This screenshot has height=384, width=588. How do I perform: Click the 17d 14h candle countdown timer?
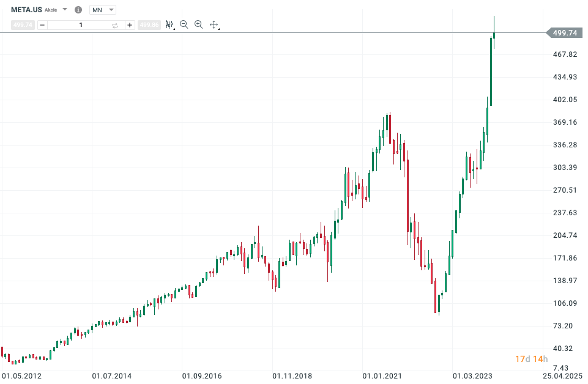(531, 358)
